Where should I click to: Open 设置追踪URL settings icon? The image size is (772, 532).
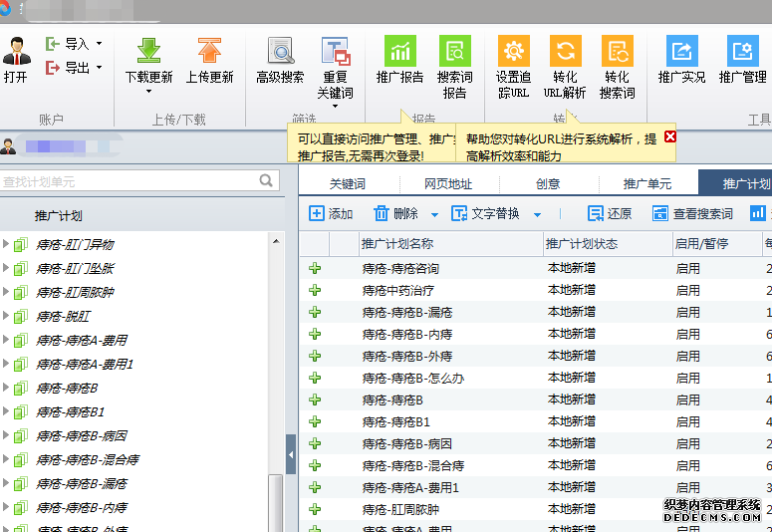(513, 52)
